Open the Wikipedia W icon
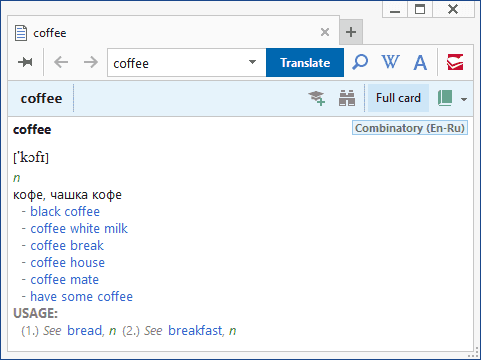Screen dimensions: 481x360 pos(390,62)
